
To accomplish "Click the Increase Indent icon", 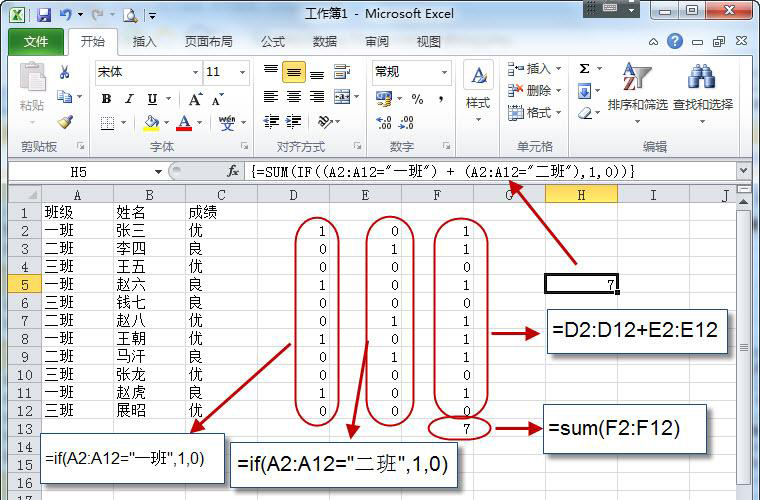I will click(x=294, y=122).
